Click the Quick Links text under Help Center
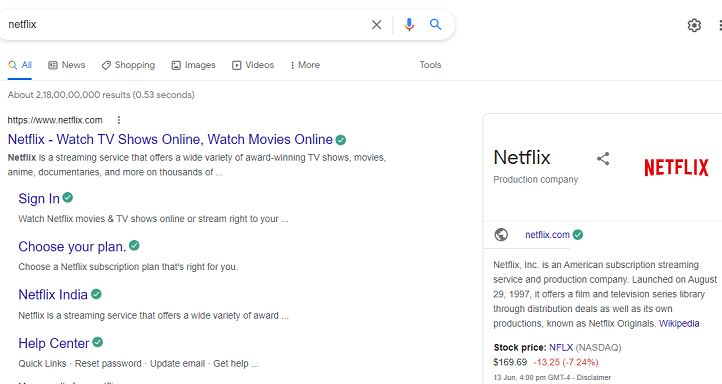This screenshot has height=384, width=722. [x=42, y=364]
